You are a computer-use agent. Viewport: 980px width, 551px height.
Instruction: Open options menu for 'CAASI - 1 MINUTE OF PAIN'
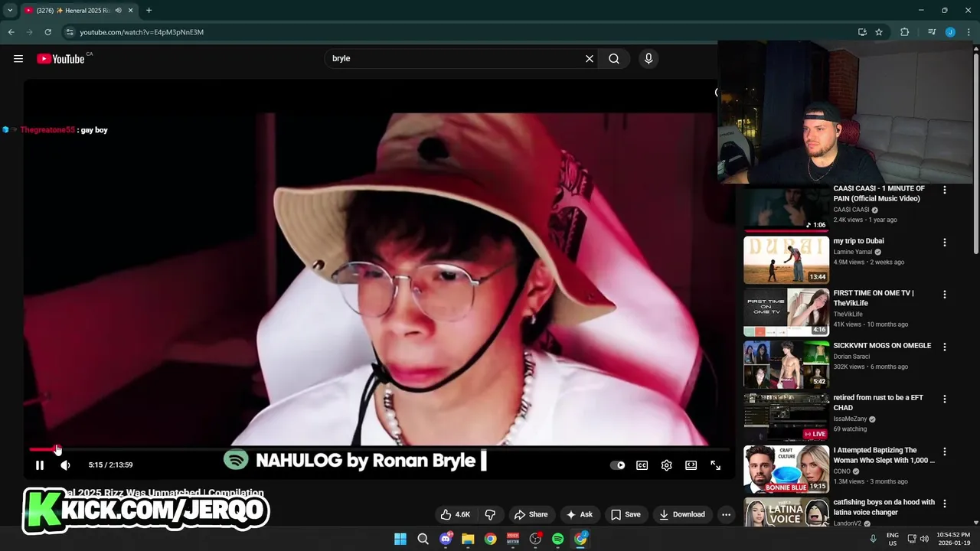coord(944,190)
